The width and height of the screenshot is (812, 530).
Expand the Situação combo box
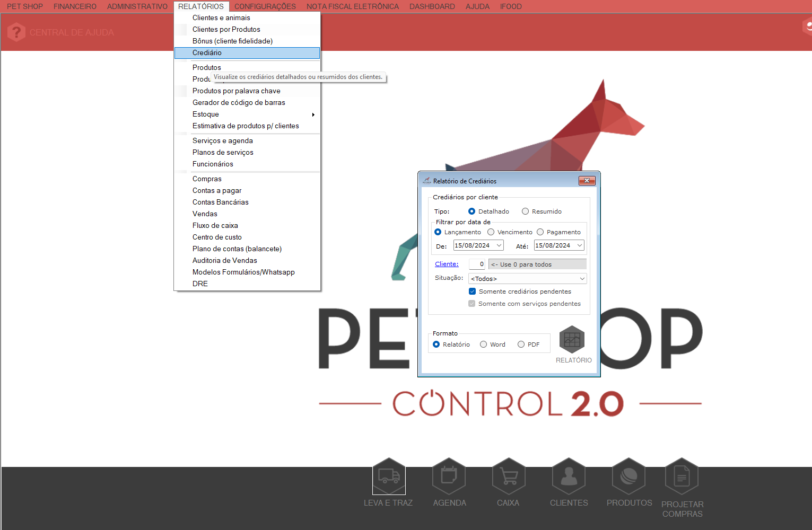(582, 279)
